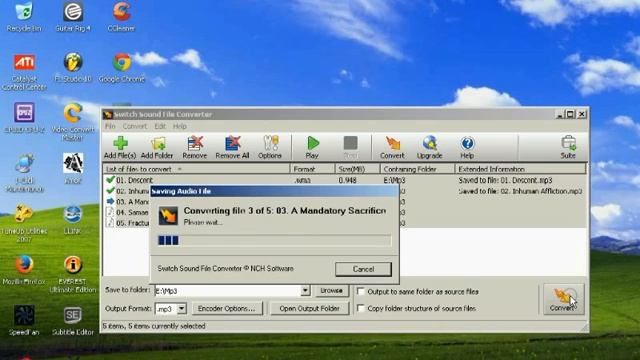Click the Browse button
This screenshot has height=360, width=640.
coord(331,291)
